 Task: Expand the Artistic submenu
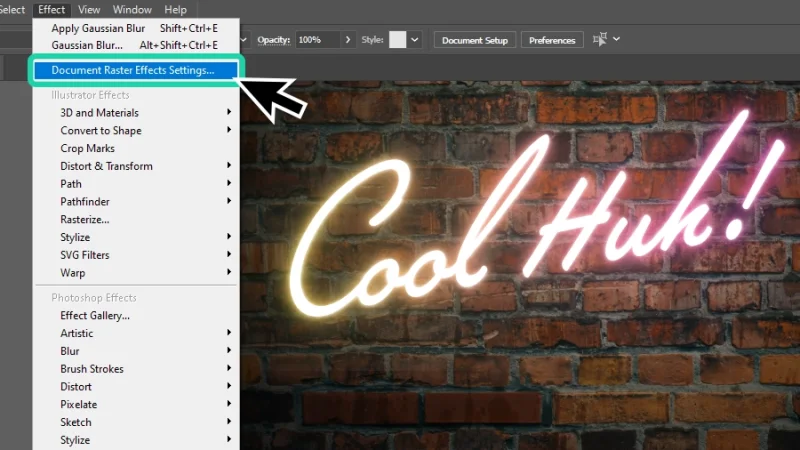(x=136, y=333)
